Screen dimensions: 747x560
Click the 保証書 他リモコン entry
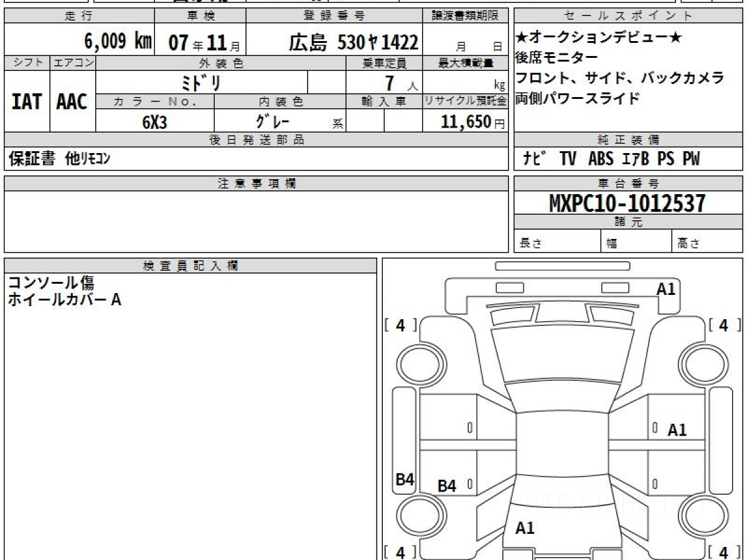click(59, 159)
